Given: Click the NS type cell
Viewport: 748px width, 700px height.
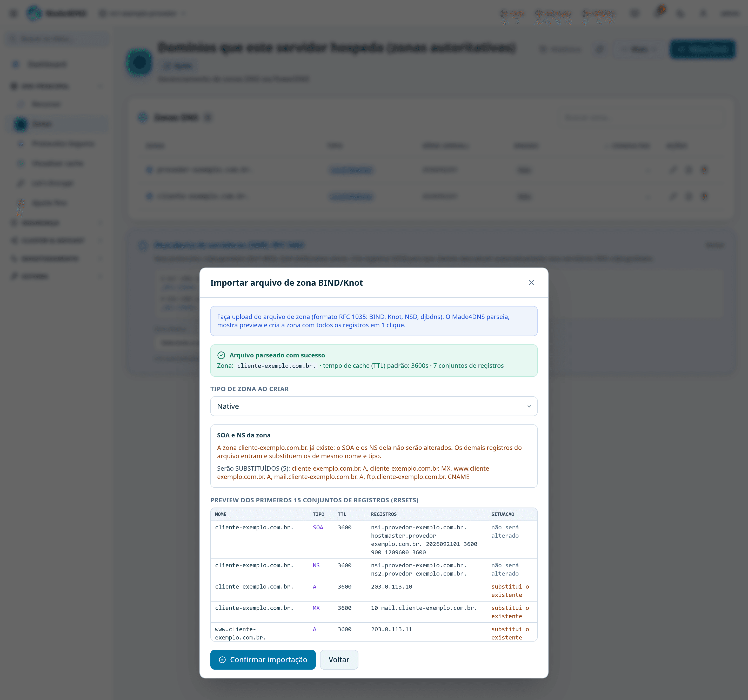Looking at the screenshot, I should 316,566.
